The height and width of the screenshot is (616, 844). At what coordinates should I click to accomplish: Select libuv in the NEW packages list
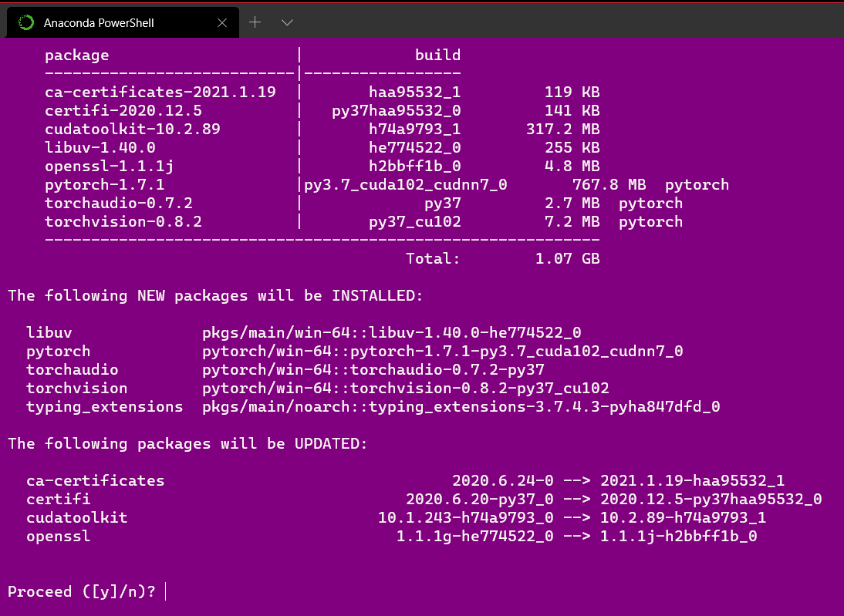tap(49, 332)
